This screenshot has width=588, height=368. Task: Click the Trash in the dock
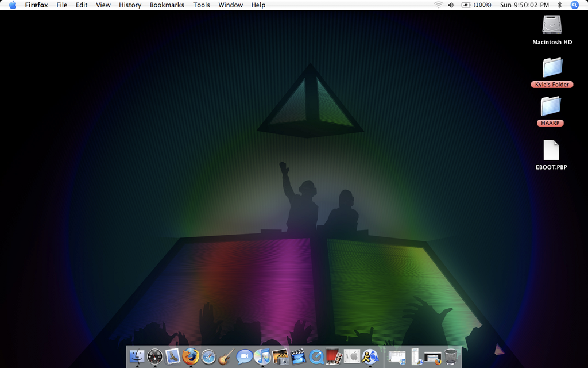coord(451,357)
